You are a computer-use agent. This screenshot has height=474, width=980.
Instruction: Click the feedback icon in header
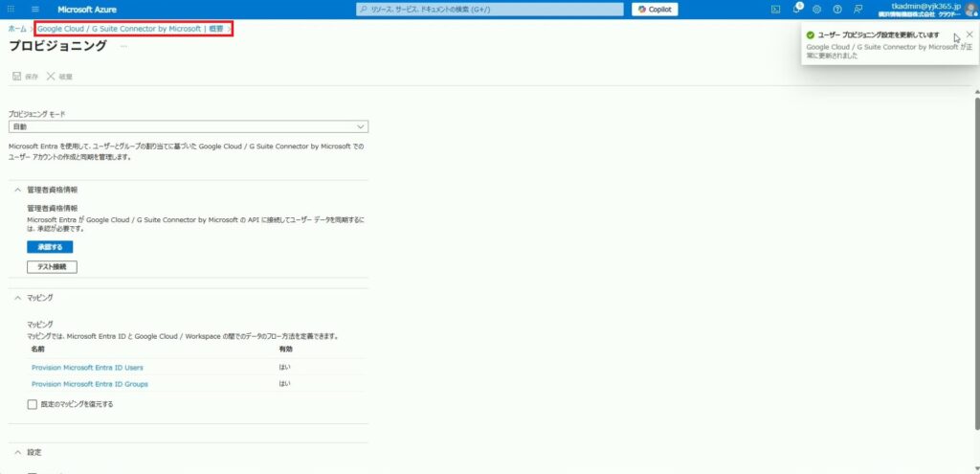point(857,9)
